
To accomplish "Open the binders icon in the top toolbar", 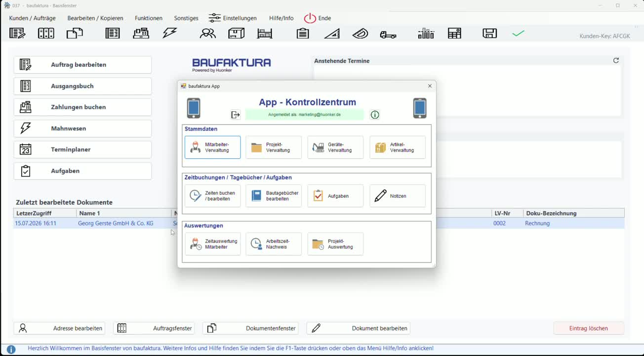I will point(46,34).
